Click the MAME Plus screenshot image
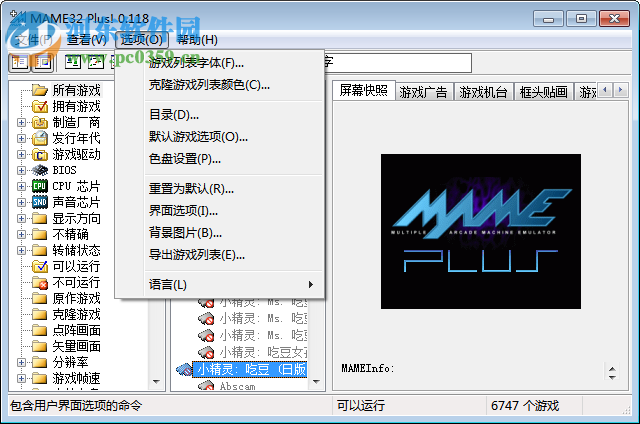The height and width of the screenshot is (424, 640). (x=480, y=231)
